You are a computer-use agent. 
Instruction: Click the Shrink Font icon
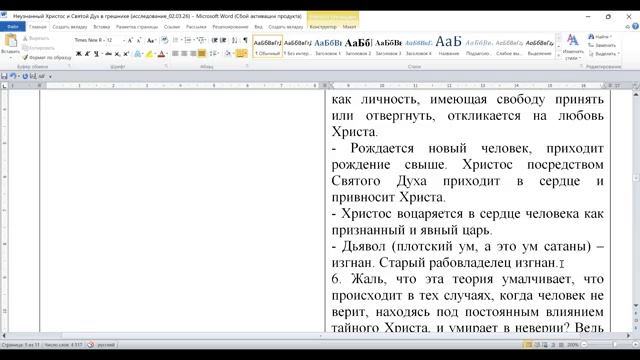point(139,40)
